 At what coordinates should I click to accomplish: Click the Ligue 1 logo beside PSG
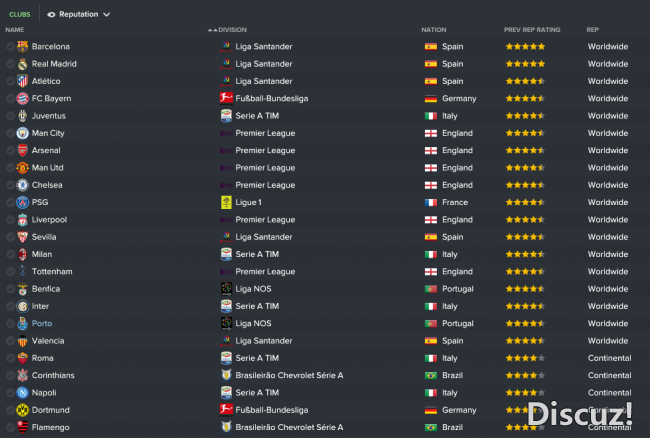[226, 202]
